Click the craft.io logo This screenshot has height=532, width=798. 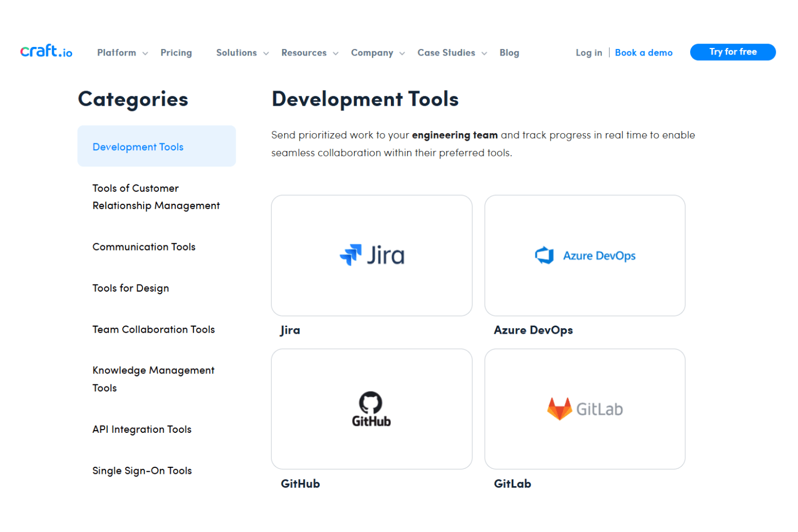click(46, 51)
